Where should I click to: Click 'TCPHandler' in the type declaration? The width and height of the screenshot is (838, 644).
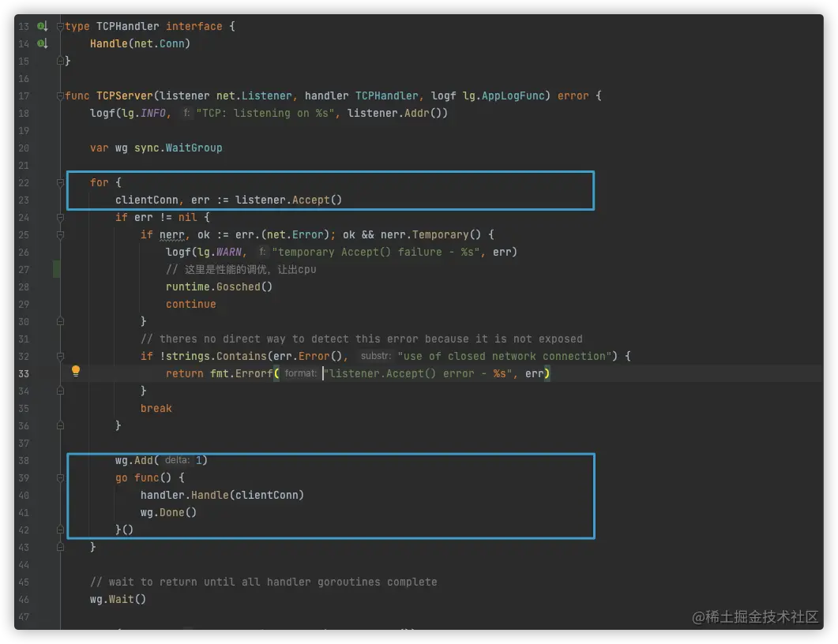click(128, 27)
